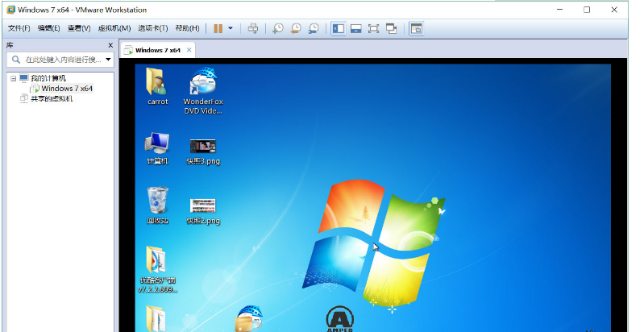Revert to snapshot using the clock-arrow icon
The width and height of the screenshot is (644, 332).
click(x=296, y=28)
